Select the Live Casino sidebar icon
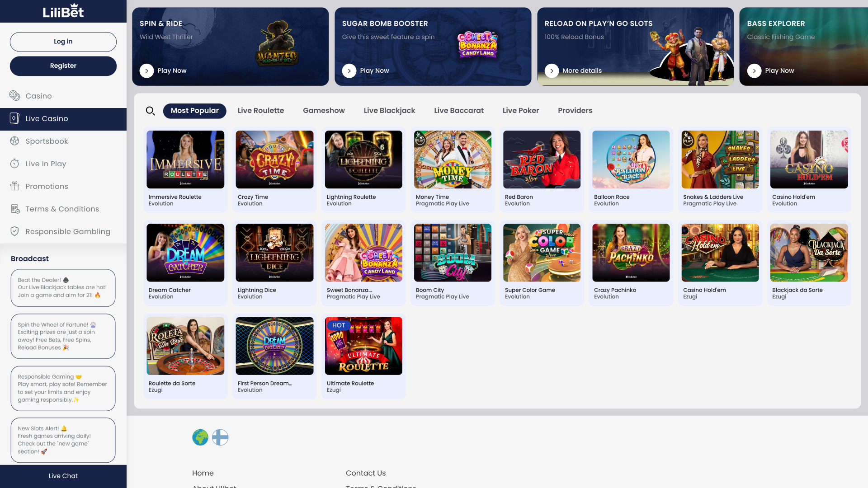 click(x=15, y=118)
